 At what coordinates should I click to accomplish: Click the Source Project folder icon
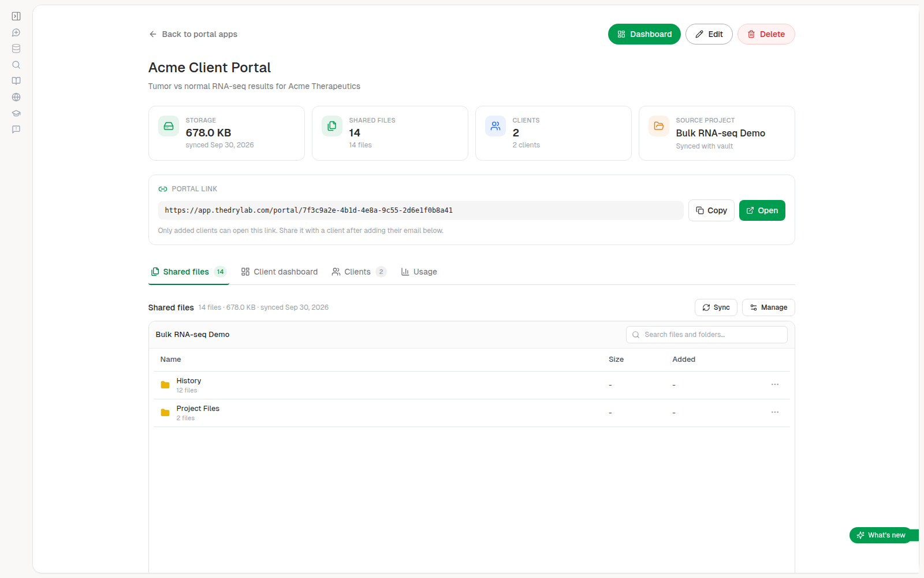point(659,126)
